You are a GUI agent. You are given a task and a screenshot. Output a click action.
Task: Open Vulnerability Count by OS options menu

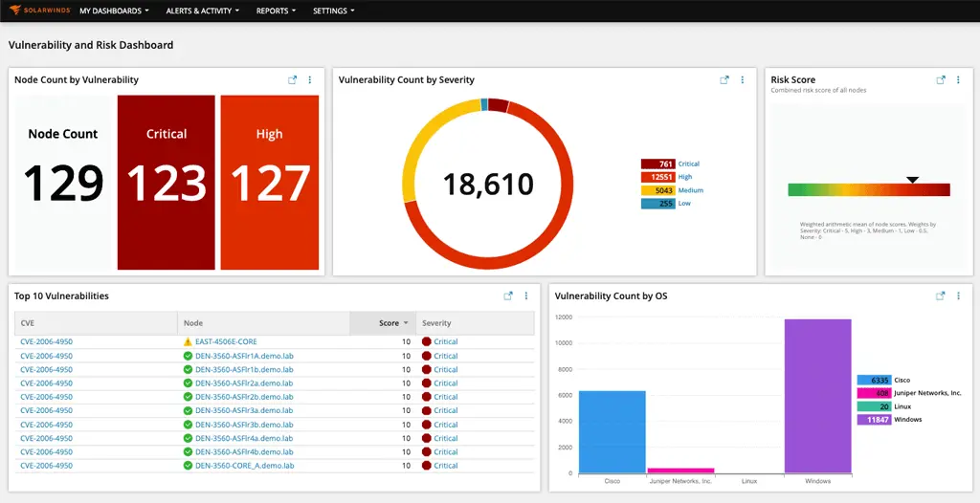coord(958,296)
